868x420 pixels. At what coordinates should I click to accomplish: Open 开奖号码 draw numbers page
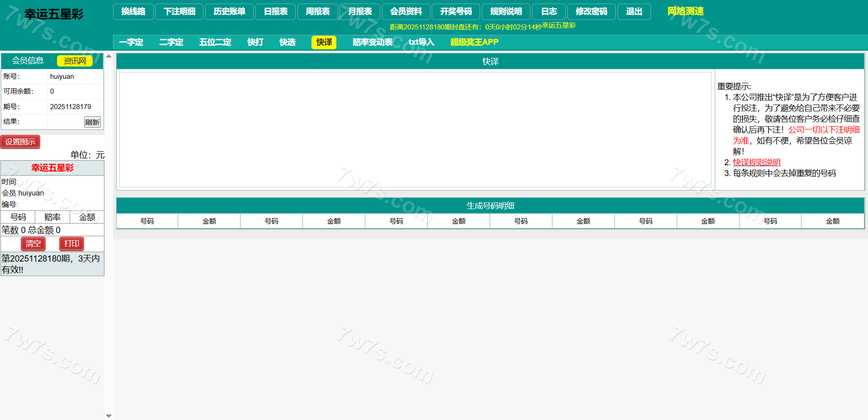click(456, 12)
